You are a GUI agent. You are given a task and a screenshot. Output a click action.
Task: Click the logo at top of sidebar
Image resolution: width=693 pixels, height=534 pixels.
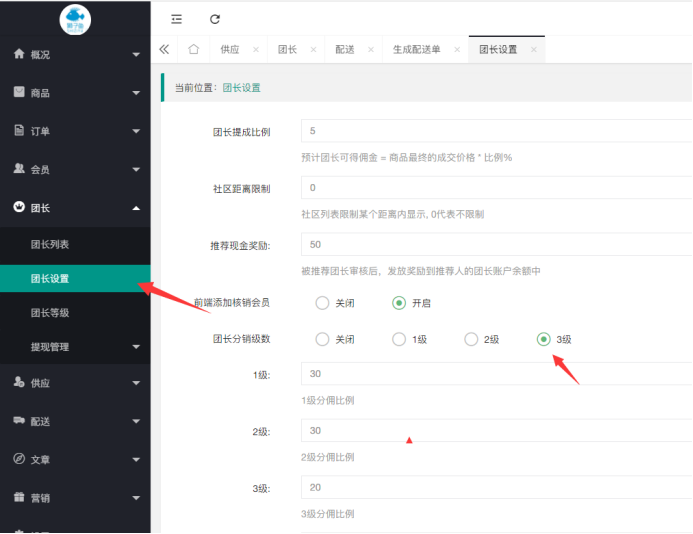click(x=75, y=19)
